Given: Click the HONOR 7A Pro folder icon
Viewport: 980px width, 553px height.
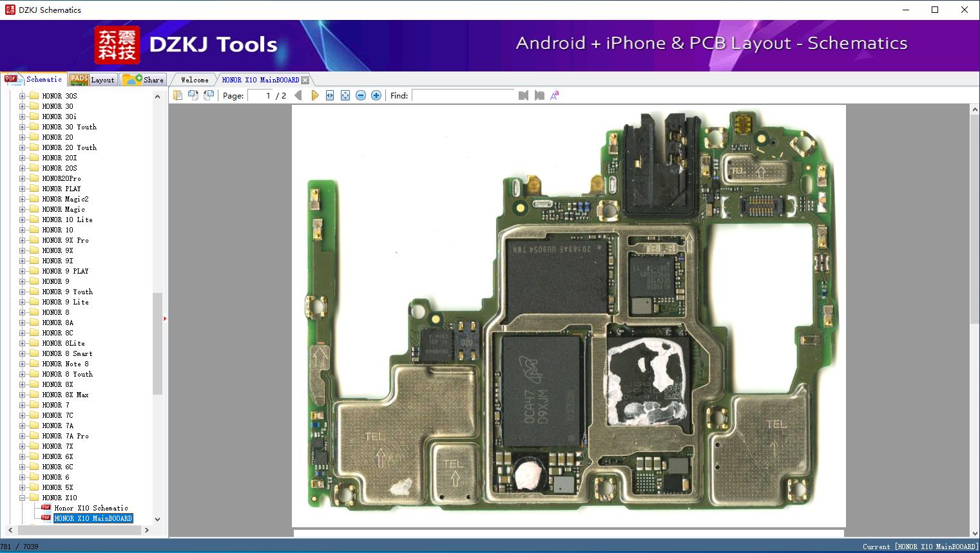Looking at the screenshot, I should (x=34, y=436).
